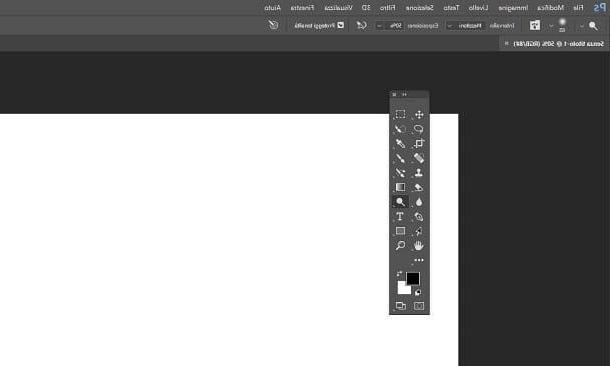Select the Path Selection arrow tool
Viewport: 610px width, 366px height.
coord(419,231)
